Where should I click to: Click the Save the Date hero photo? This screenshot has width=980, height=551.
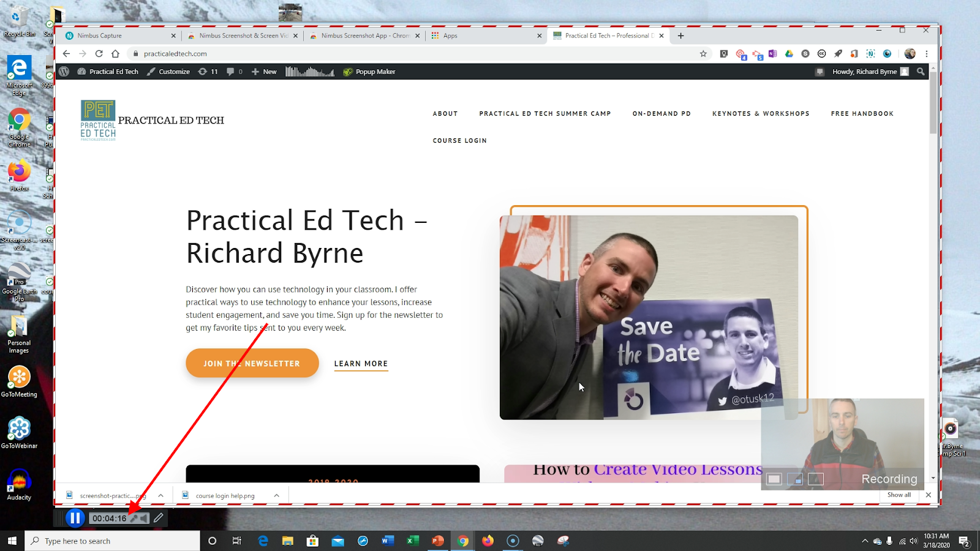(649, 317)
